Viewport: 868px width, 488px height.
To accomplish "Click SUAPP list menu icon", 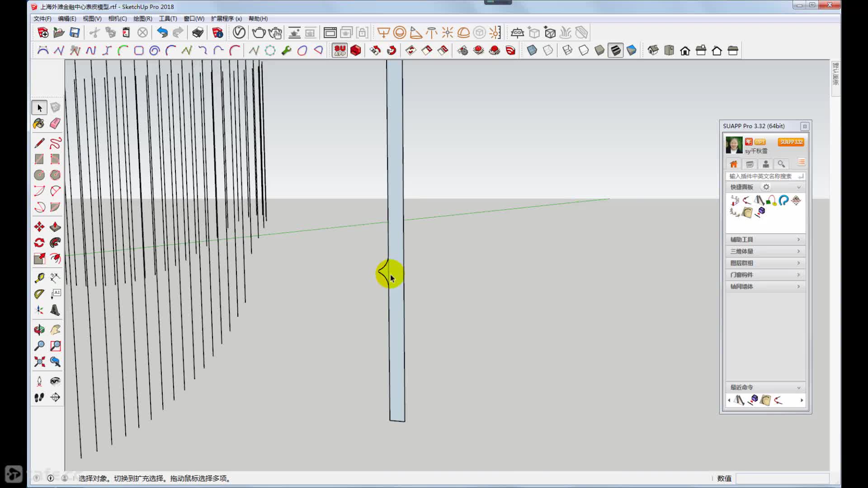I will (x=801, y=162).
